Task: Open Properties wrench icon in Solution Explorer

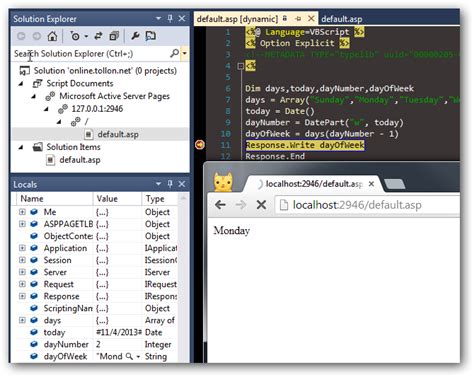Action: pos(135,36)
